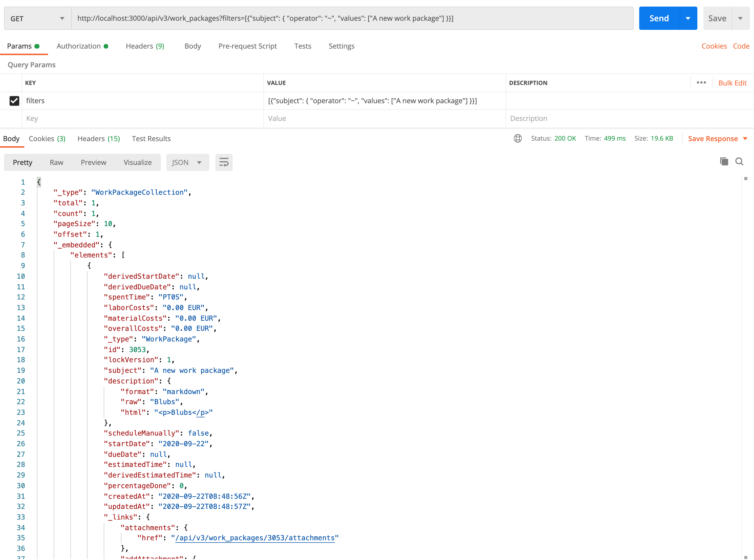
Task: Open the three-dot menu in Query Params header
Action: 701,82
